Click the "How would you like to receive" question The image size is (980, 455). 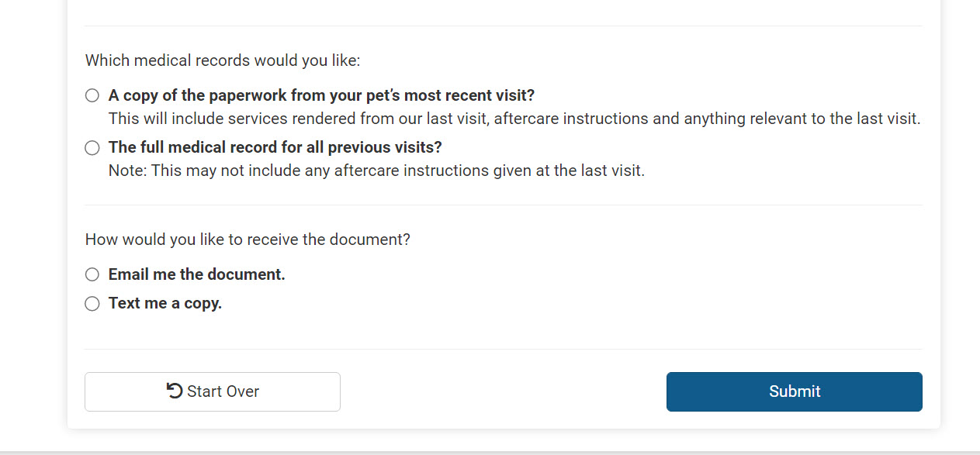click(248, 240)
